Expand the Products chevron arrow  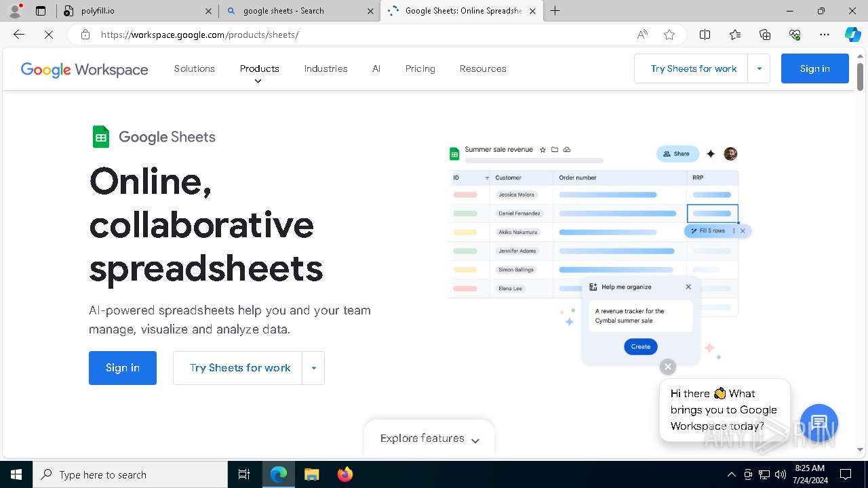click(x=258, y=81)
